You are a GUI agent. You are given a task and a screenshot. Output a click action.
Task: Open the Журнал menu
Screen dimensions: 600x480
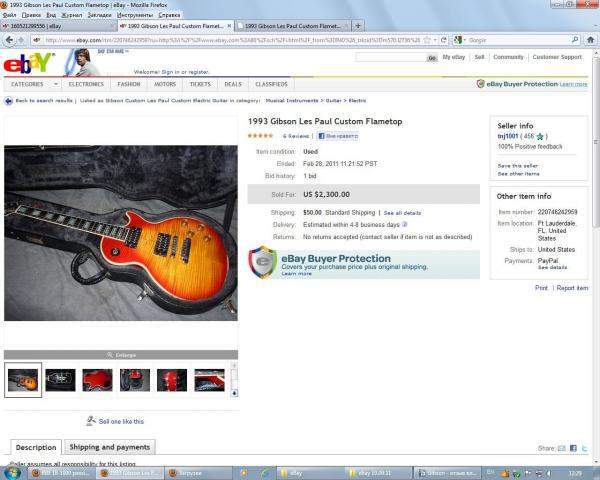pyautogui.click(x=72, y=15)
